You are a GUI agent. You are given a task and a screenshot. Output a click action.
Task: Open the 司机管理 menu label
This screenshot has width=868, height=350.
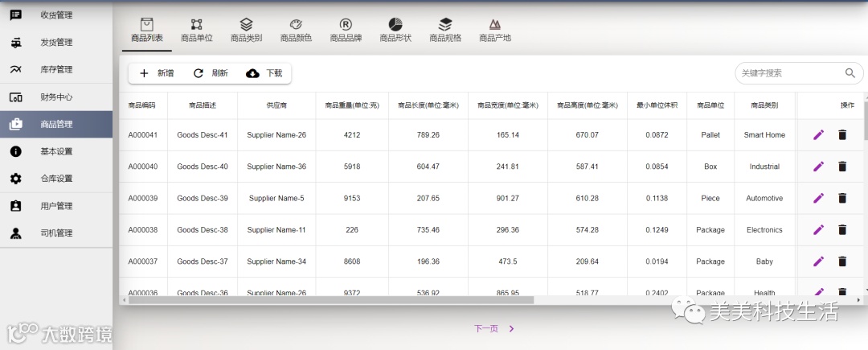pyautogui.click(x=56, y=233)
